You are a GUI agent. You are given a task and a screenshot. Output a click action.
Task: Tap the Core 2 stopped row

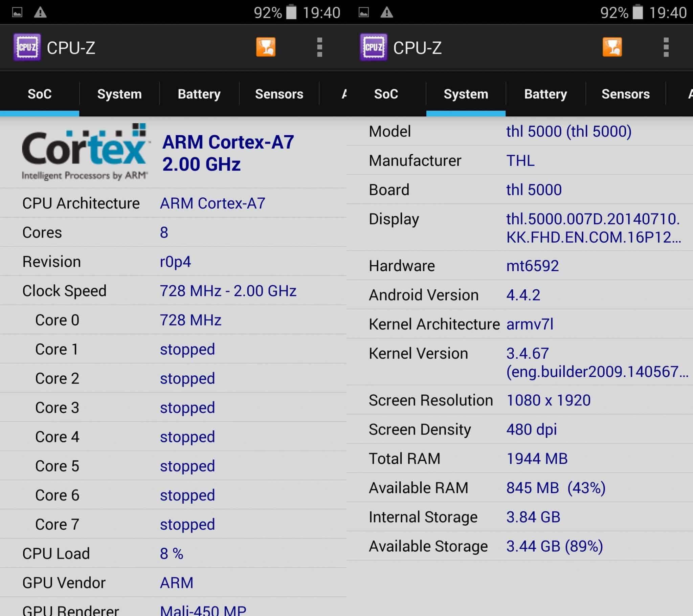[x=173, y=378]
